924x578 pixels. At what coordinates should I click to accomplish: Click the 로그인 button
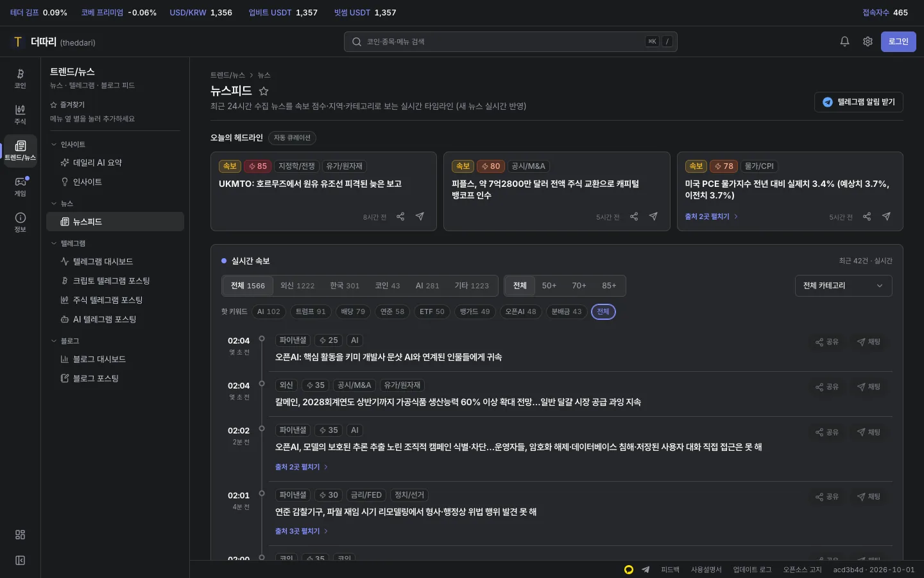[898, 42]
